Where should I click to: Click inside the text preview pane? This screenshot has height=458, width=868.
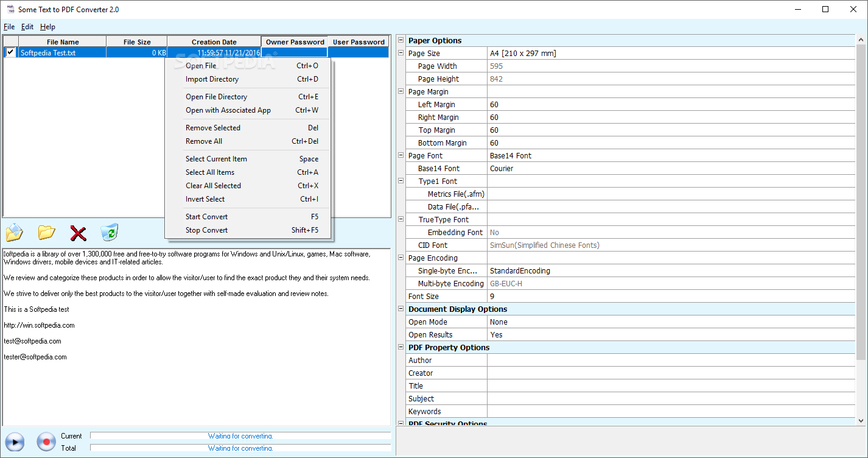(196, 337)
